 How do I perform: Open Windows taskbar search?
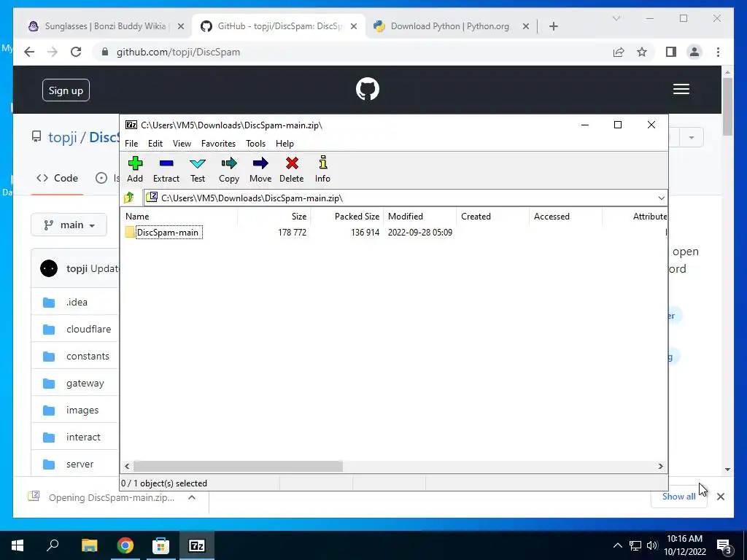(x=53, y=545)
